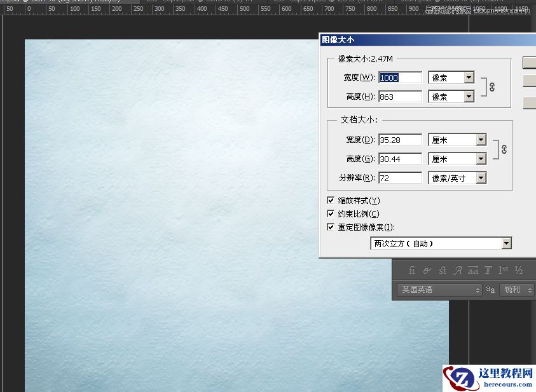Select the Standard Ligatures icon (fi)
The height and width of the screenshot is (392, 536).
[x=412, y=270]
